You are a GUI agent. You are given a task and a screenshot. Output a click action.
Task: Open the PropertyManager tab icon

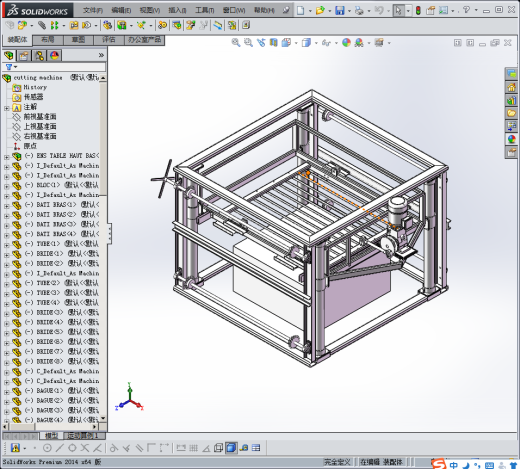coord(24,55)
